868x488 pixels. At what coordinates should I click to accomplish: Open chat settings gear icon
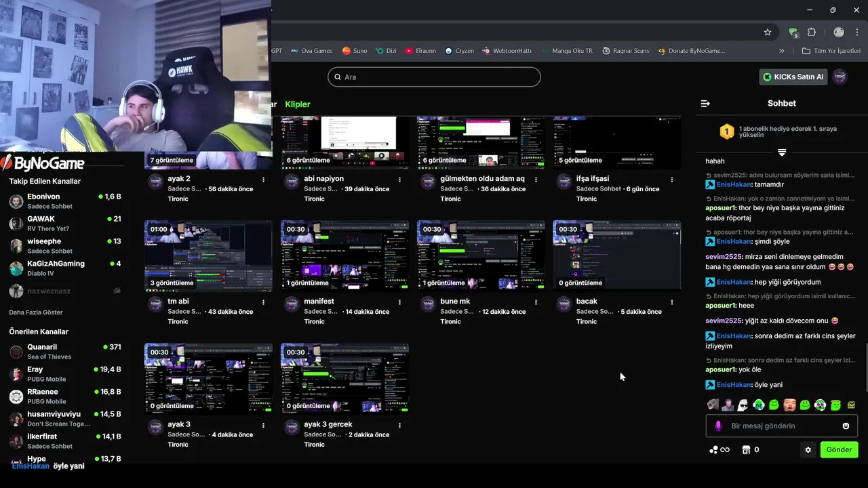(808, 450)
